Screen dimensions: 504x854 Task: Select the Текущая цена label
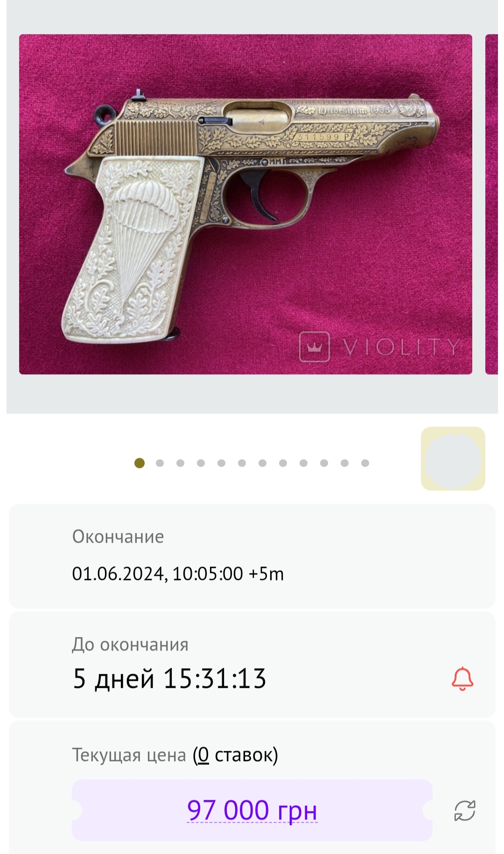(129, 755)
